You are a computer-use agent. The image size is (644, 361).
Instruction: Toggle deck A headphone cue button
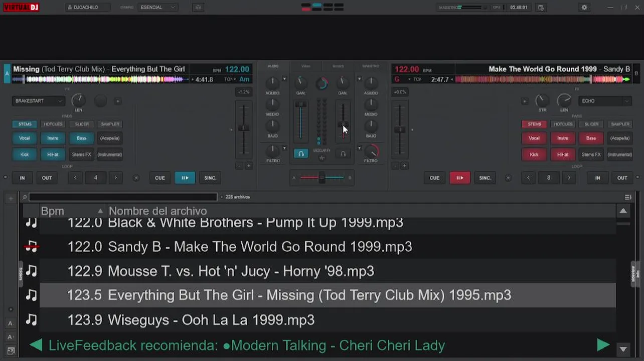point(301,154)
